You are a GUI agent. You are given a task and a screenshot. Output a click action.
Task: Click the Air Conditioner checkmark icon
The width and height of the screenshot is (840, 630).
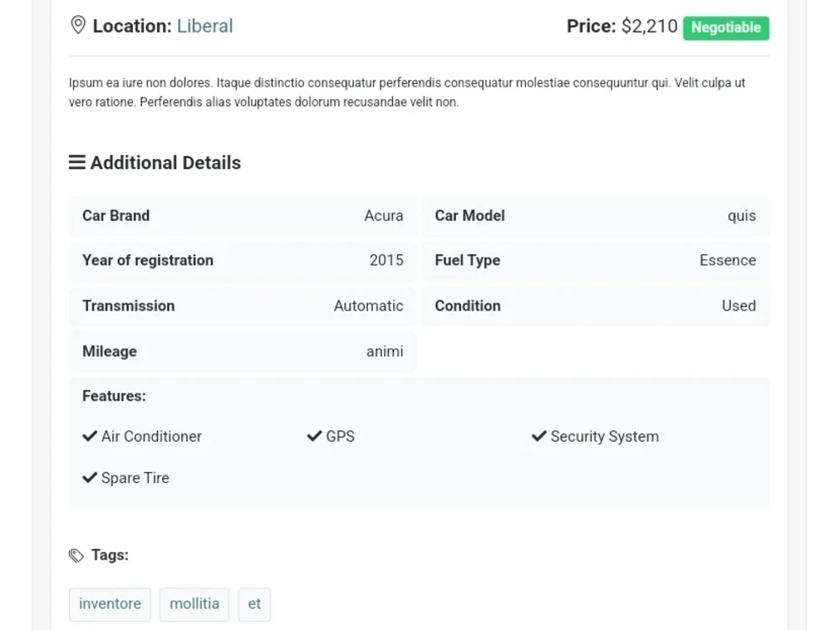point(90,436)
